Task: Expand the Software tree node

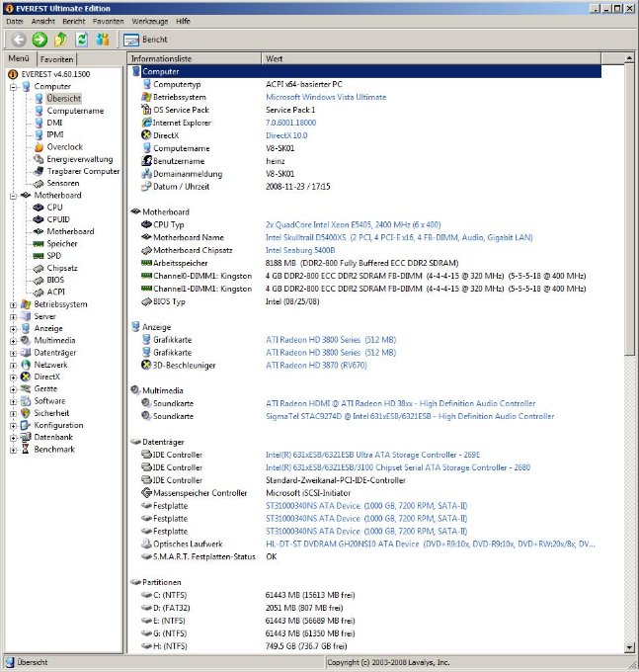Action: click(13, 401)
